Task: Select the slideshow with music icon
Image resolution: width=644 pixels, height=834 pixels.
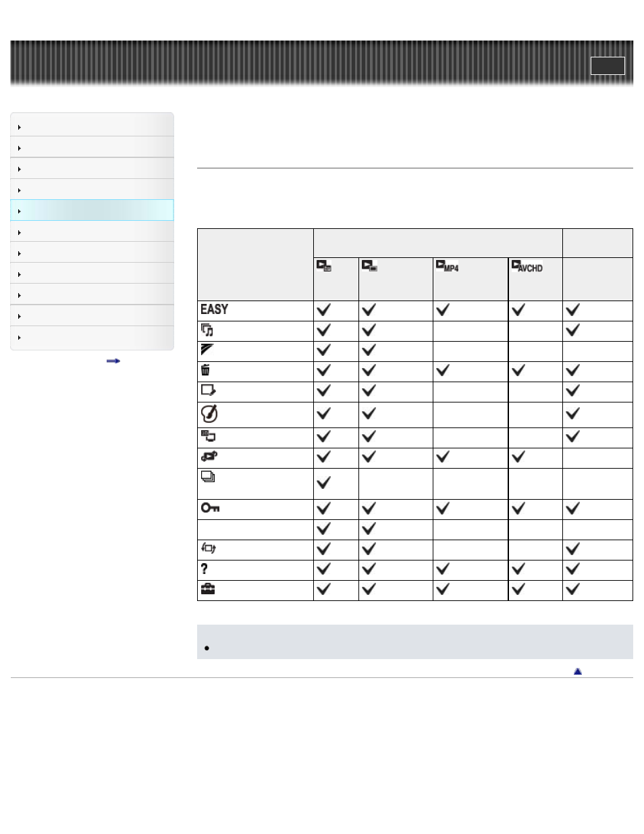Action: click(x=207, y=330)
